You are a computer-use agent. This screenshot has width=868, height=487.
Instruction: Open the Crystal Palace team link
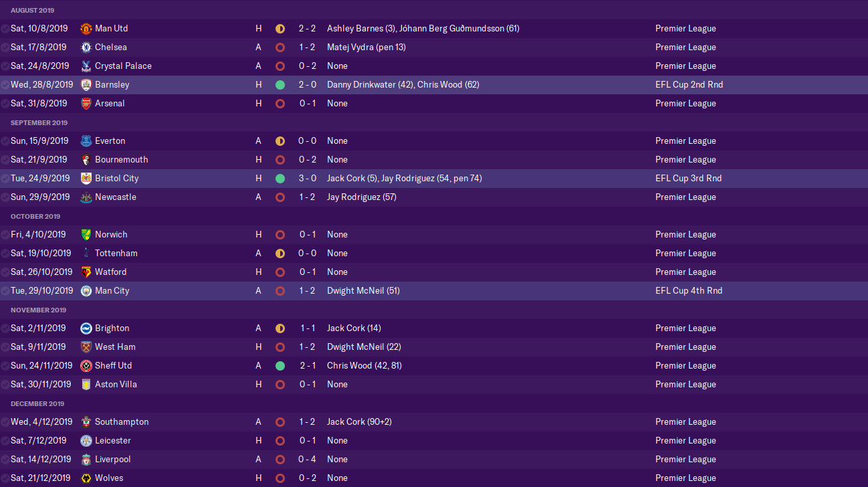tap(123, 66)
